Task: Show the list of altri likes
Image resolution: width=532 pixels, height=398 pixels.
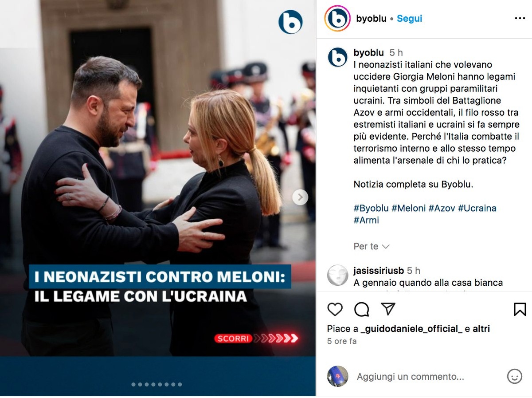Action: 481,329
